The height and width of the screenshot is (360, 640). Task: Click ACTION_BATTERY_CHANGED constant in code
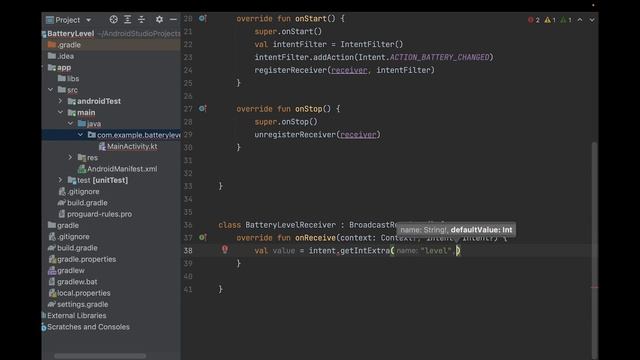(x=440, y=57)
